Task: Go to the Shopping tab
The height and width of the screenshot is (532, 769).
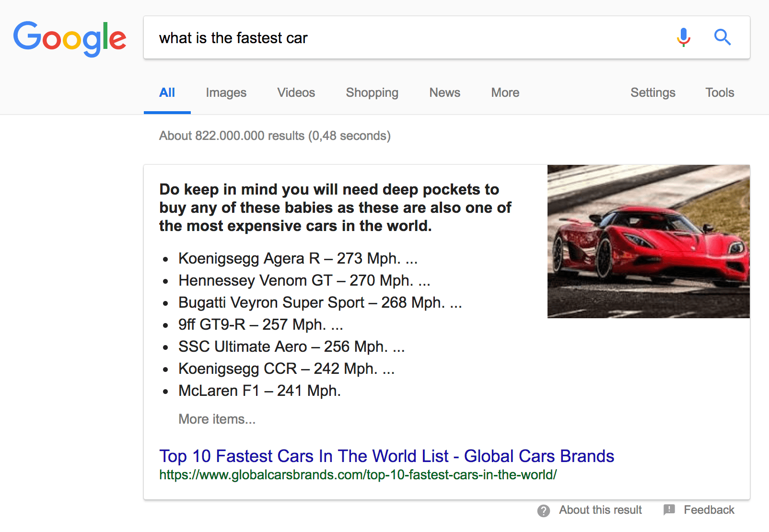Action: (x=372, y=93)
